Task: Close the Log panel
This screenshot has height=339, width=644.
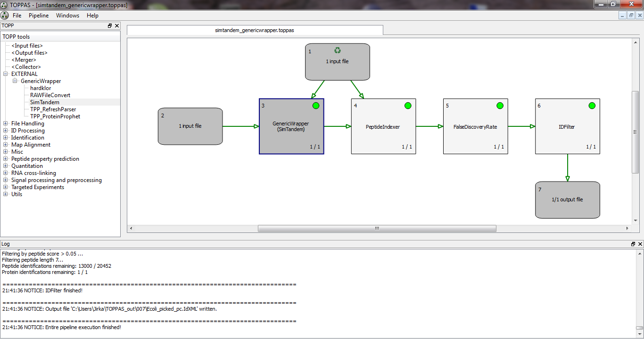Action: pyautogui.click(x=640, y=244)
